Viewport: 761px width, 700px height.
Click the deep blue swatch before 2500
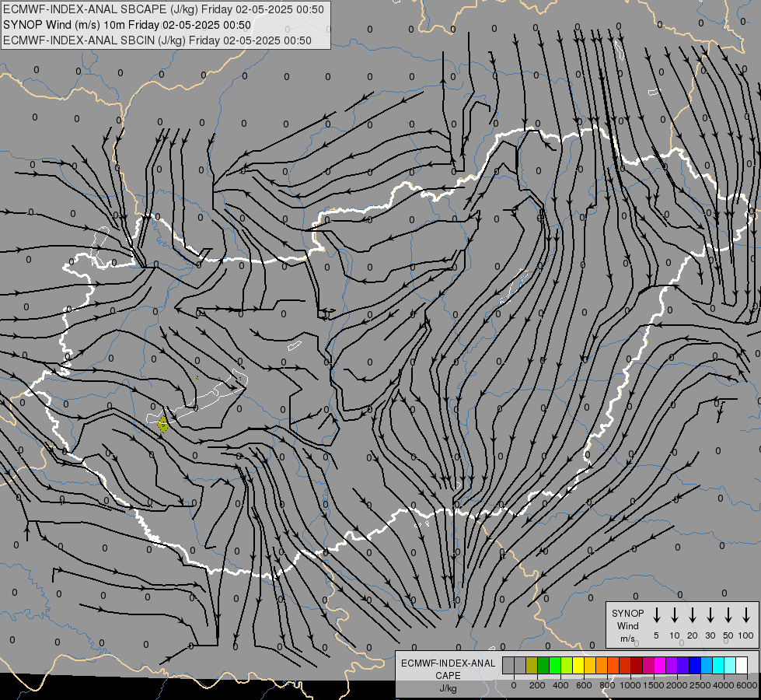pos(694,665)
